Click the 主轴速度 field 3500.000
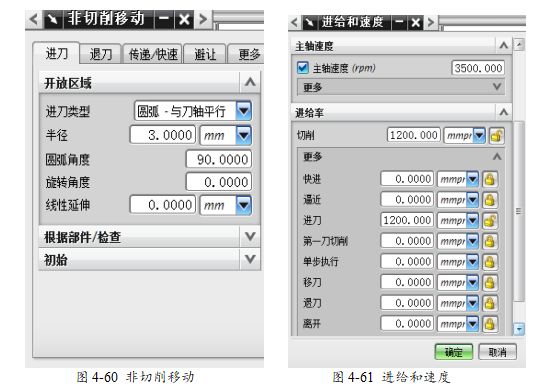The height and width of the screenshot is (387, 537). click(478, 68)
